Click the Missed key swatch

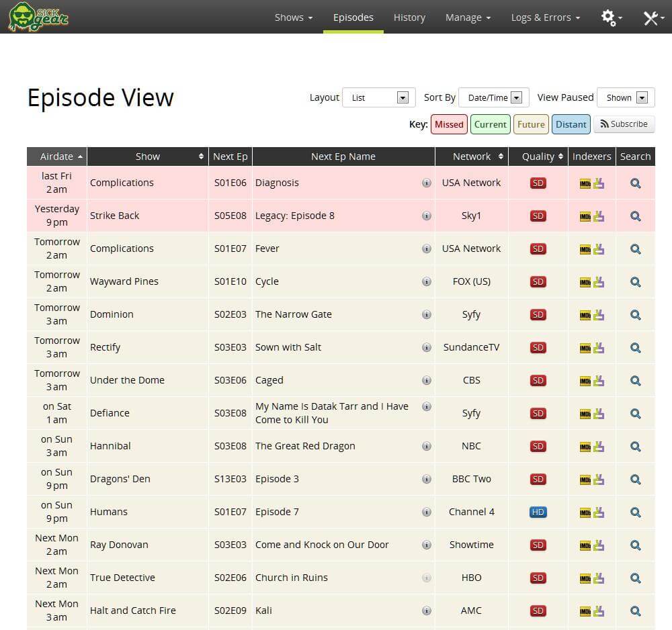pos(449,125)
